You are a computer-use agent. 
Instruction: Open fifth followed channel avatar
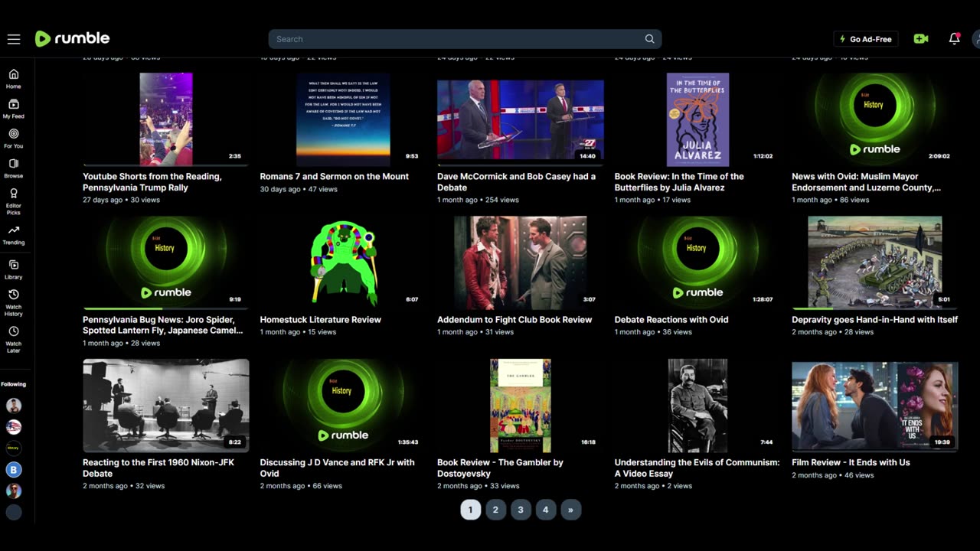point(14,491)
